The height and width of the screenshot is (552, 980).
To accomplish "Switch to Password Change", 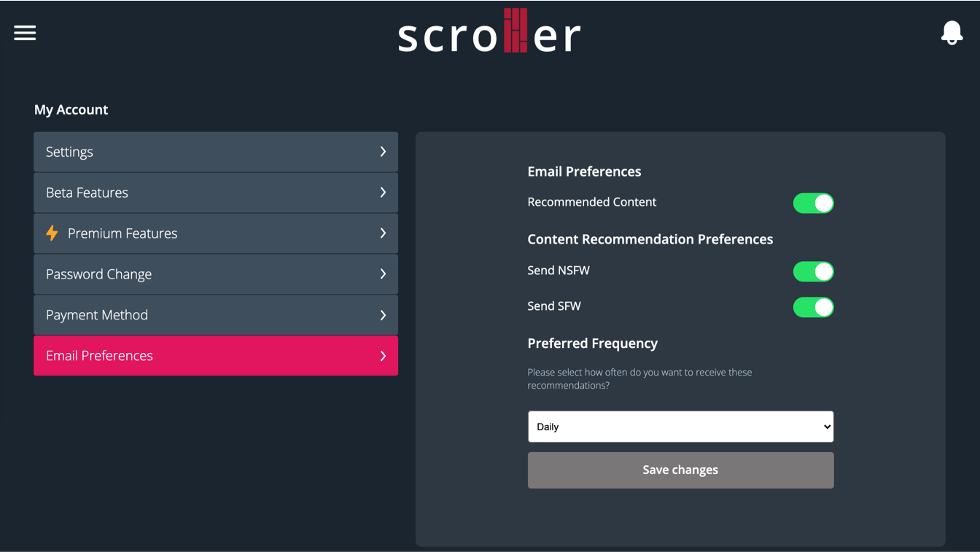I will [216, 274].
